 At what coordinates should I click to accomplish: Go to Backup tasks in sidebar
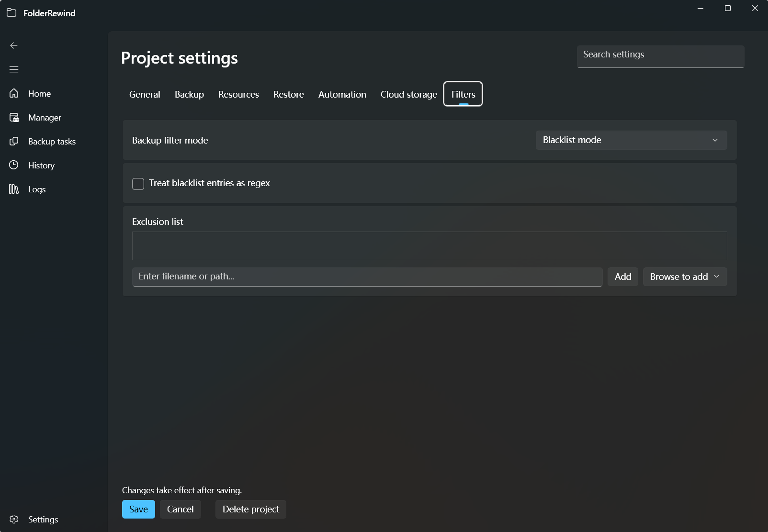54,142
